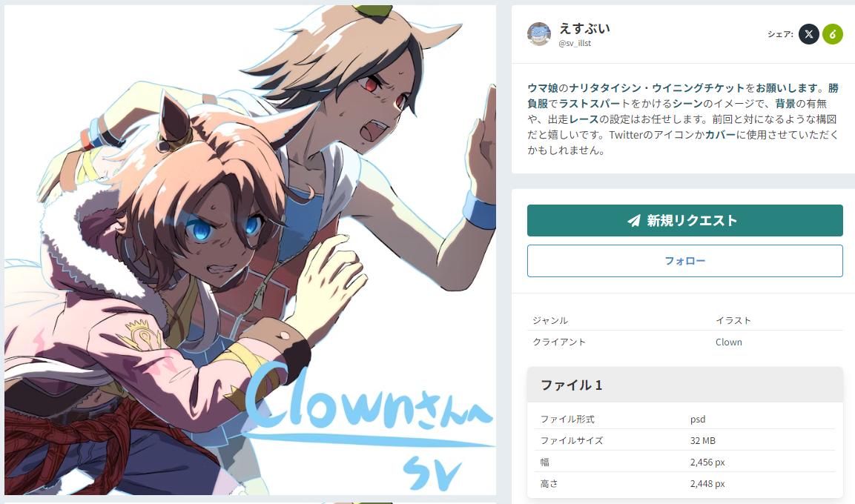Viewport: 855px width, 504px height.
Task: Open the ウマ娘 tag link
Action: 543,88
